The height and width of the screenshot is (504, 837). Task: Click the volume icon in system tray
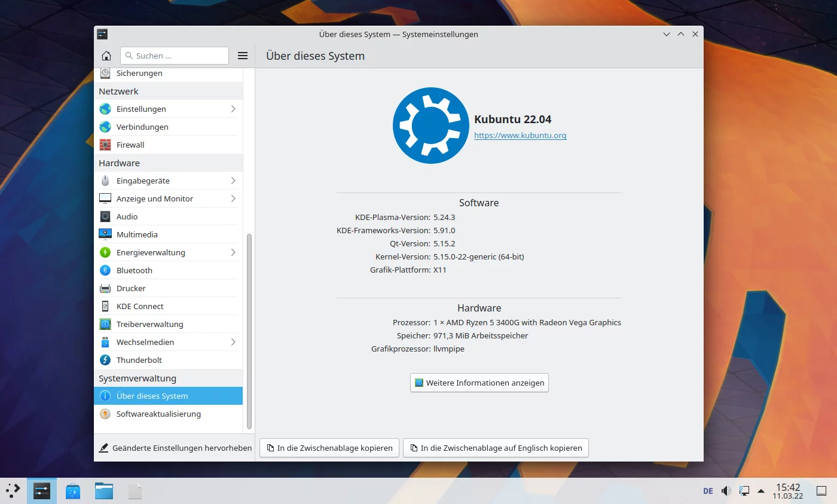726,491
